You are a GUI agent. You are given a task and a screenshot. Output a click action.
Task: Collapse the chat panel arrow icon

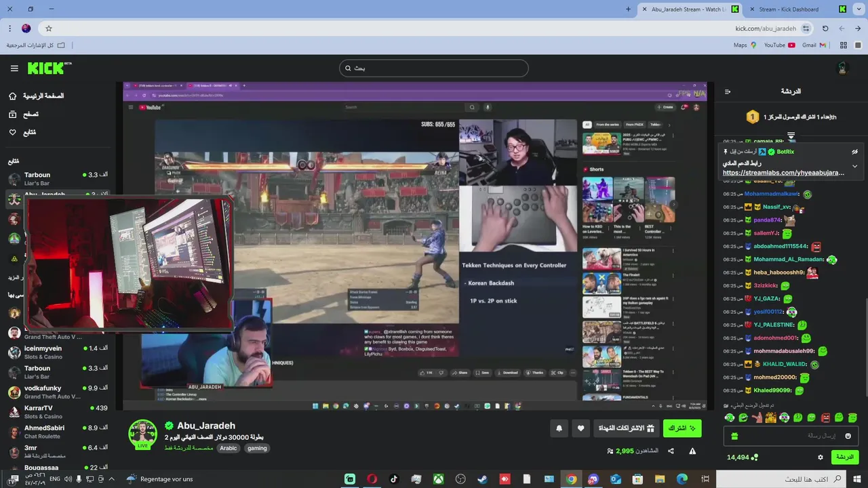[x=728, y=91]
